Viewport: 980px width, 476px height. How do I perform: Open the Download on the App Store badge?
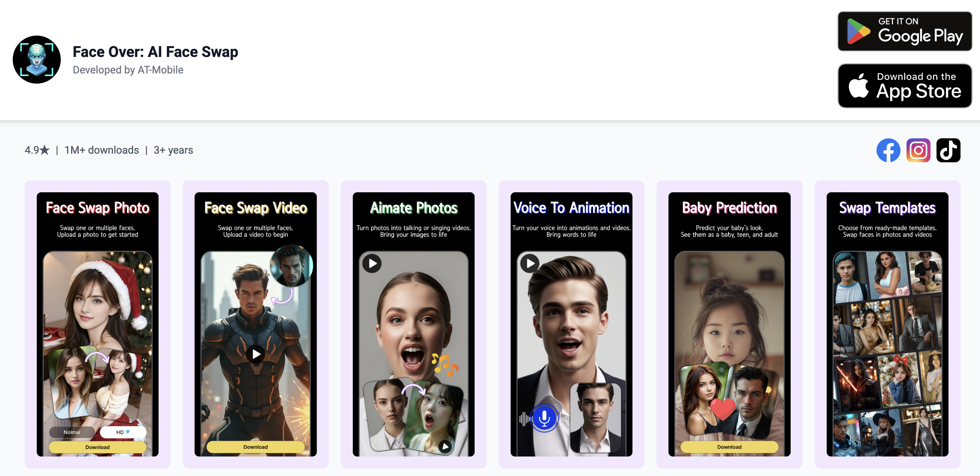click(904, 86)
